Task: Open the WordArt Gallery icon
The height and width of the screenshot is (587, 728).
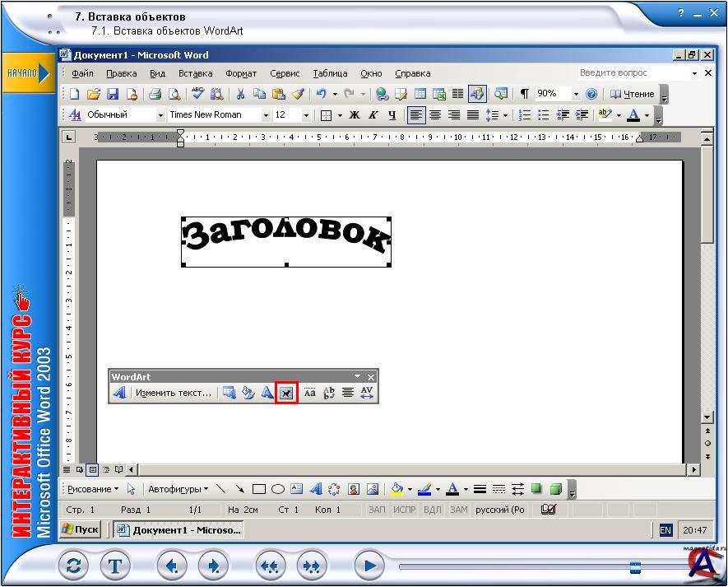Action: 229,393
